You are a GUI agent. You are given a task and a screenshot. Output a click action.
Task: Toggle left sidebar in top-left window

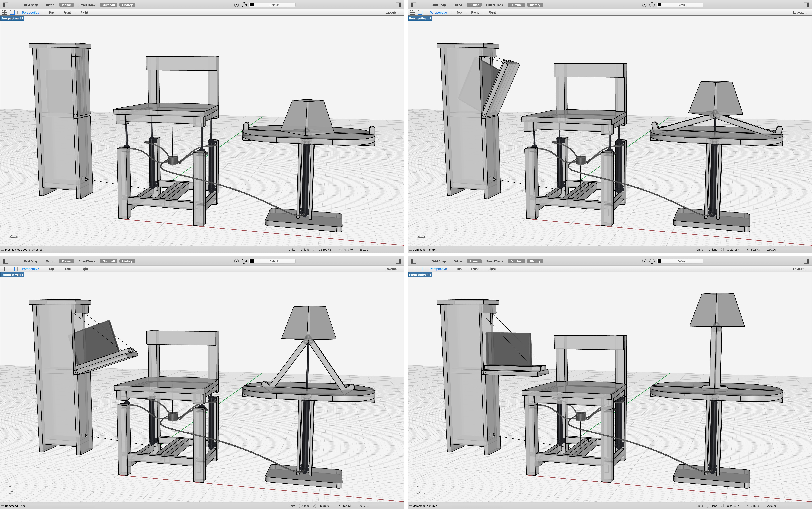point(6,5)
